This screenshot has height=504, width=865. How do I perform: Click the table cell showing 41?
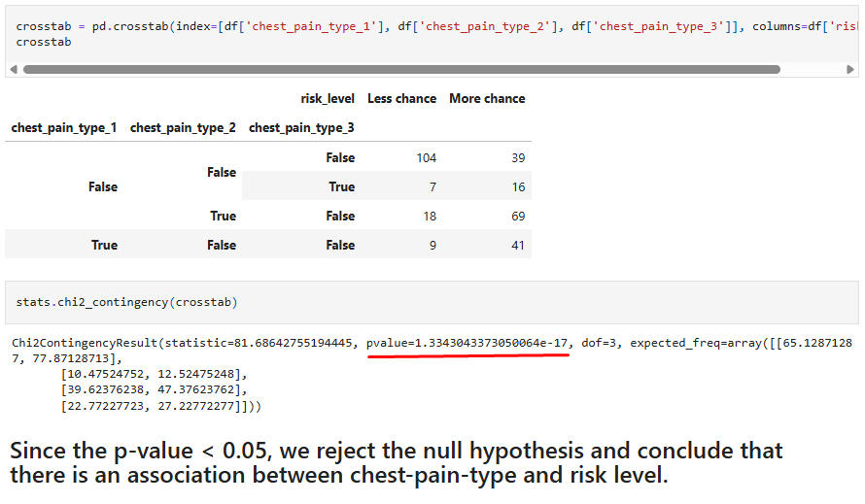tap(516, 246)
